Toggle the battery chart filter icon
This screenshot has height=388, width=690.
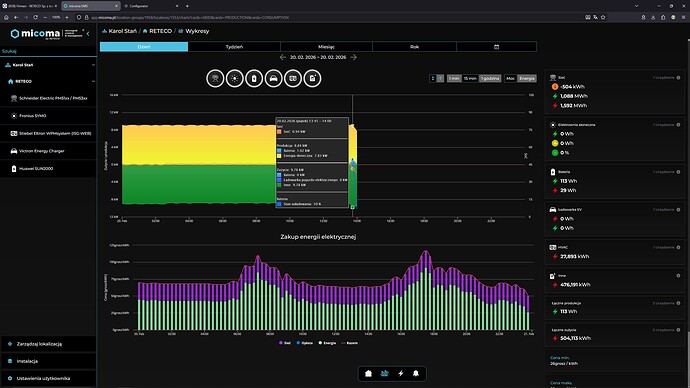254,78
